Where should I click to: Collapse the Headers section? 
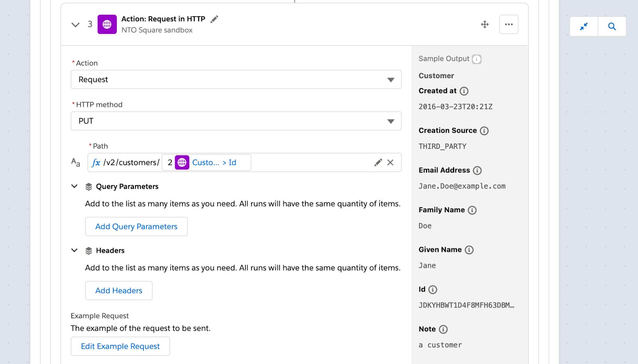[x=74, y=250]
